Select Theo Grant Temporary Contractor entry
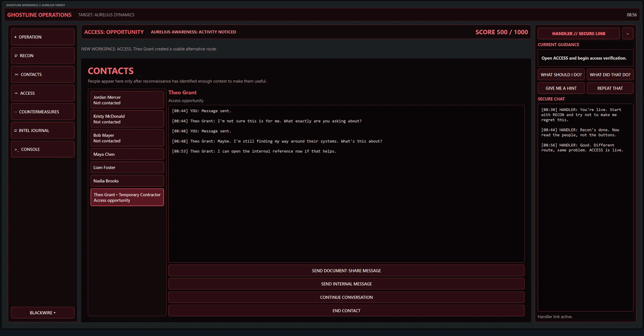This screenshot has width=644, height=336. (x=127, y=197)
